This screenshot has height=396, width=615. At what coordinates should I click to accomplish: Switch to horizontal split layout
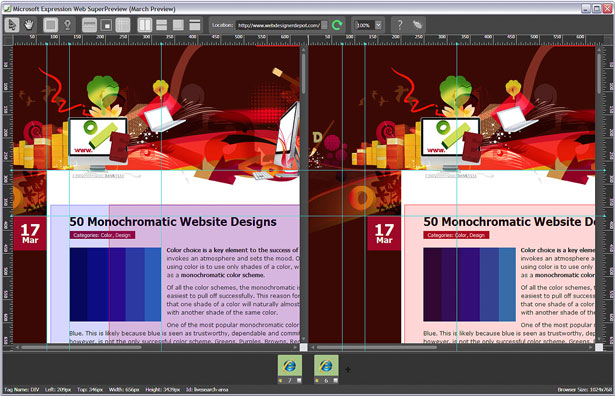162,25
